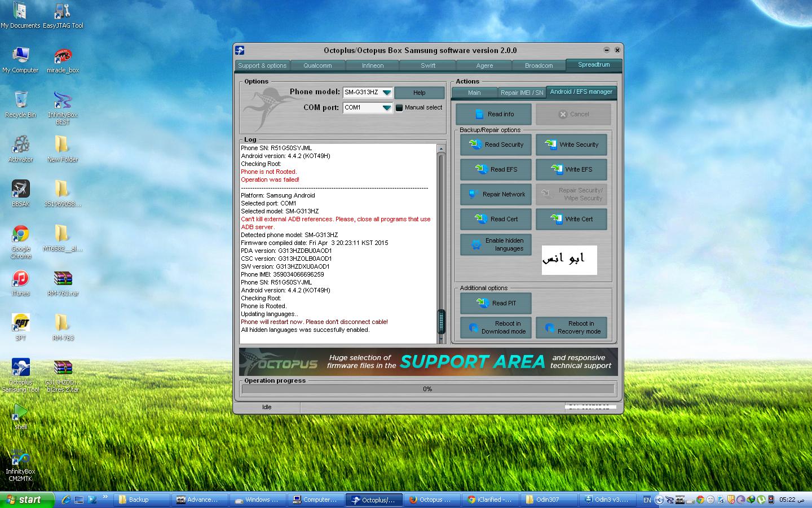Screen dimensions: 812x508
Task: Click the Help button
Action: 420,93
